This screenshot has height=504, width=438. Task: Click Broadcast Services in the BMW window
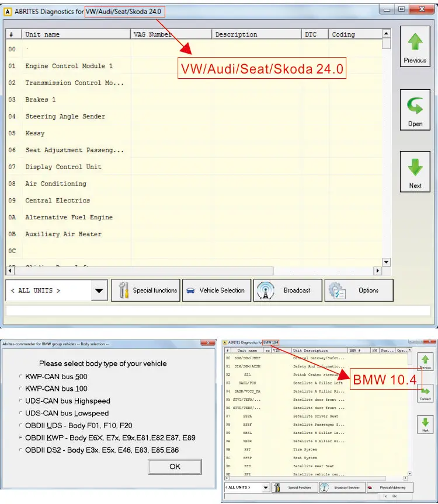pyautogui.click(x=342, y=487)
